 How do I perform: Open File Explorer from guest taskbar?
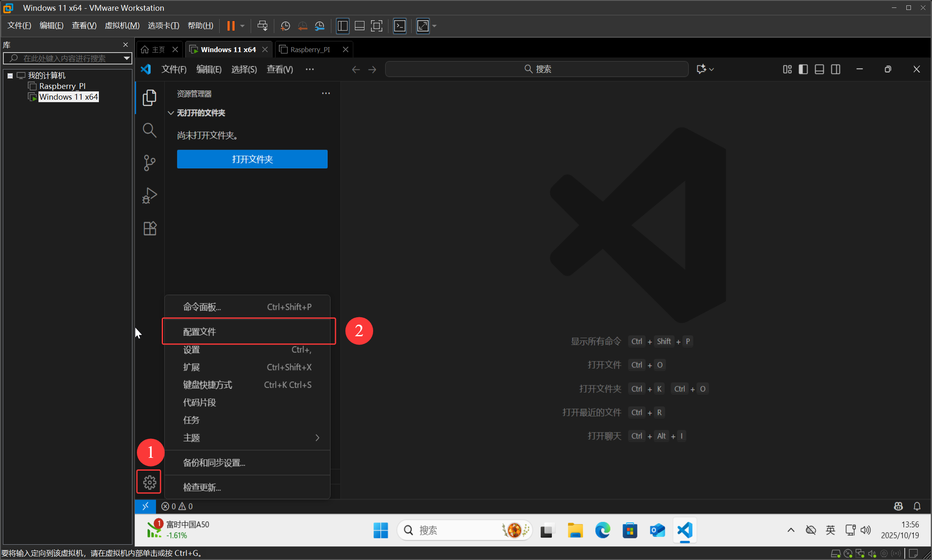575,530
